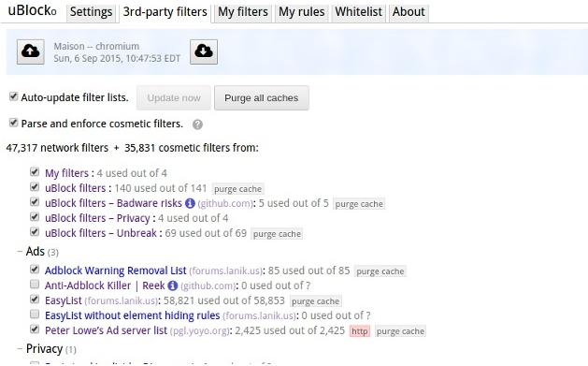This screenshot has height=366, width=588.
Task: Switch to the My filters tab
Action: [243, 12]
